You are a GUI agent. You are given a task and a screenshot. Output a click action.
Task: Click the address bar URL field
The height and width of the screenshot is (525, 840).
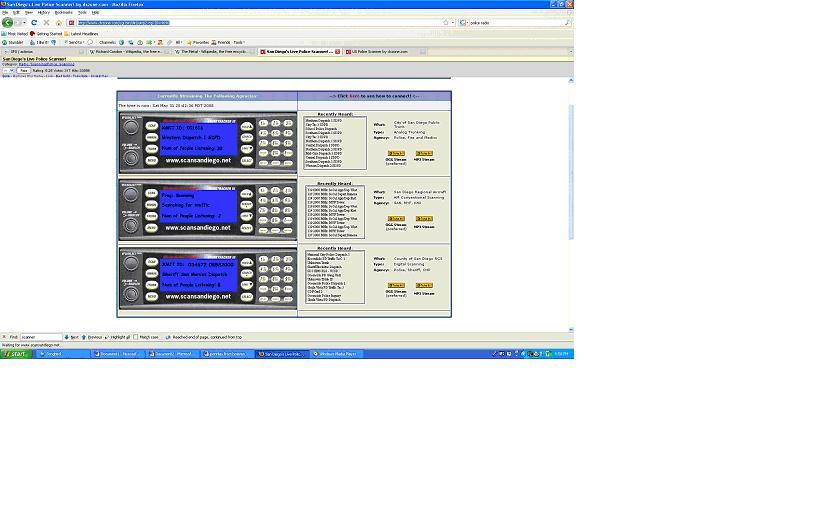pos(257,22)
